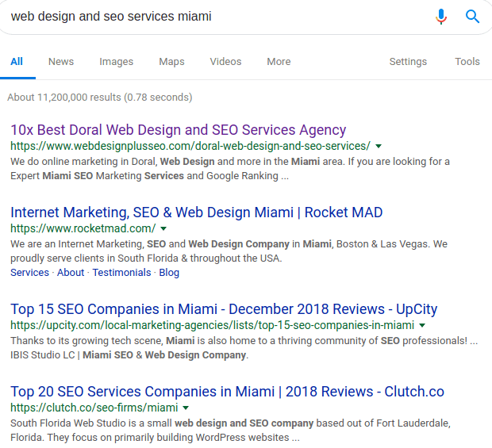Click the voice search microphone icon
492x448 pixels.
coord(441,17)
